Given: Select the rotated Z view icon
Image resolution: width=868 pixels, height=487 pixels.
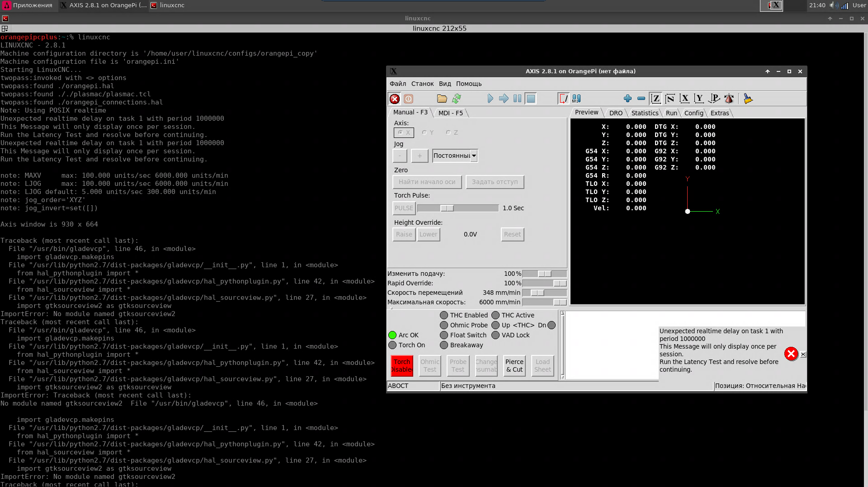Looking at the screenshot, I should point(670,99).
